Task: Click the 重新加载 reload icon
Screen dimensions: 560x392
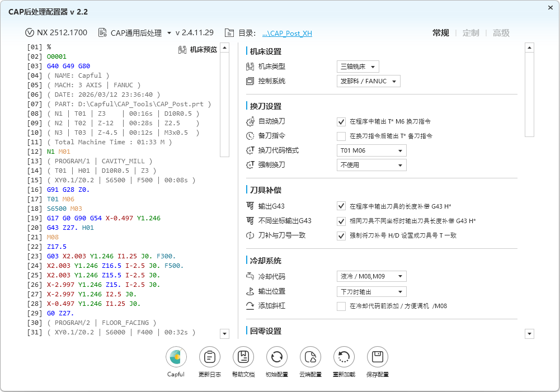Action: click(343, 357)
